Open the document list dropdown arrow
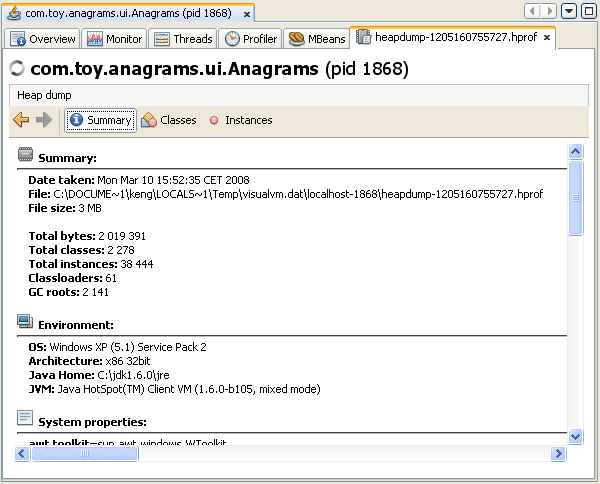The height and width of the screenshot is (484, 600). [569, 11]
